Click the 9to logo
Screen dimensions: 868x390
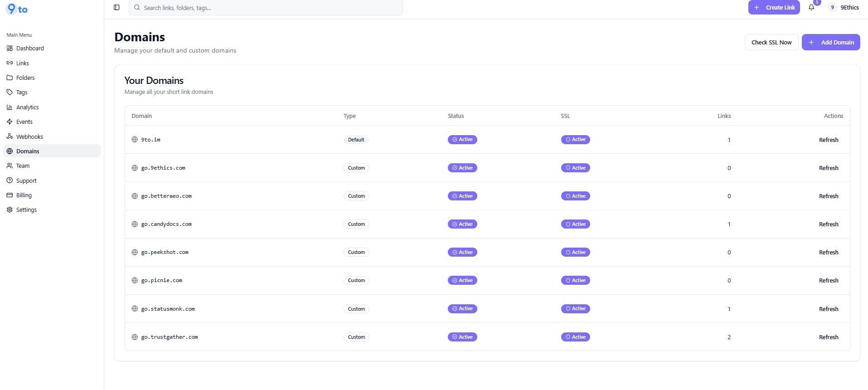[17, 9]
